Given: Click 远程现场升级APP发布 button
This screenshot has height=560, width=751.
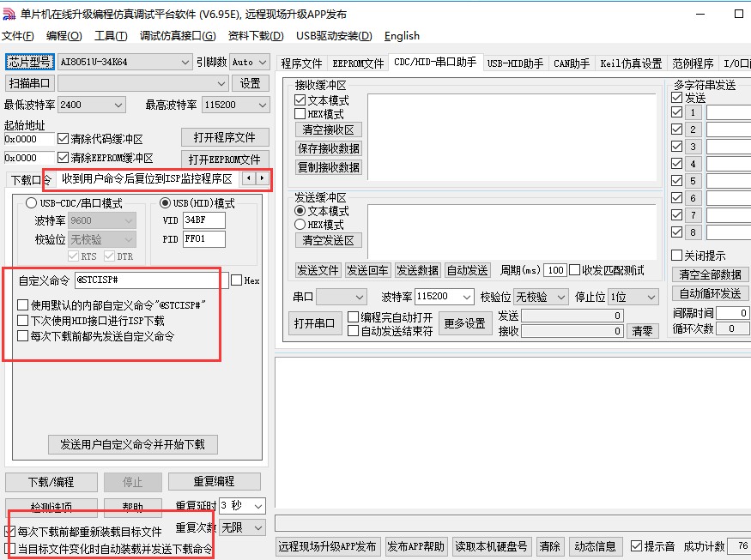Looking at the screenshot, I should click(x=328, y=546).
